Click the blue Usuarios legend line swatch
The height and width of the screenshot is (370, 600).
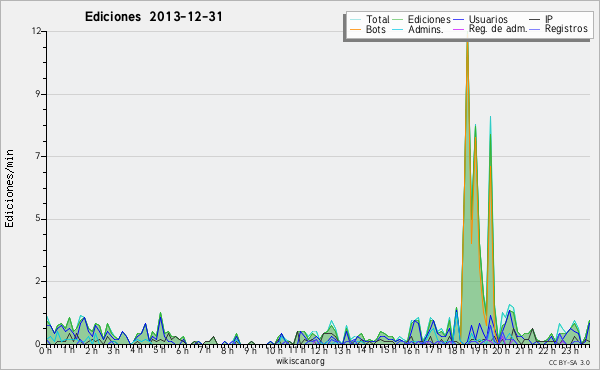tap(458, 19)
